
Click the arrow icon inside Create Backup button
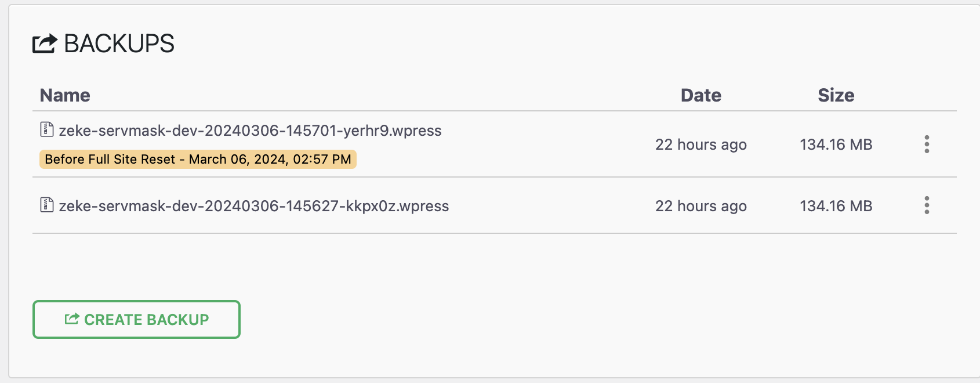[71, 319]
